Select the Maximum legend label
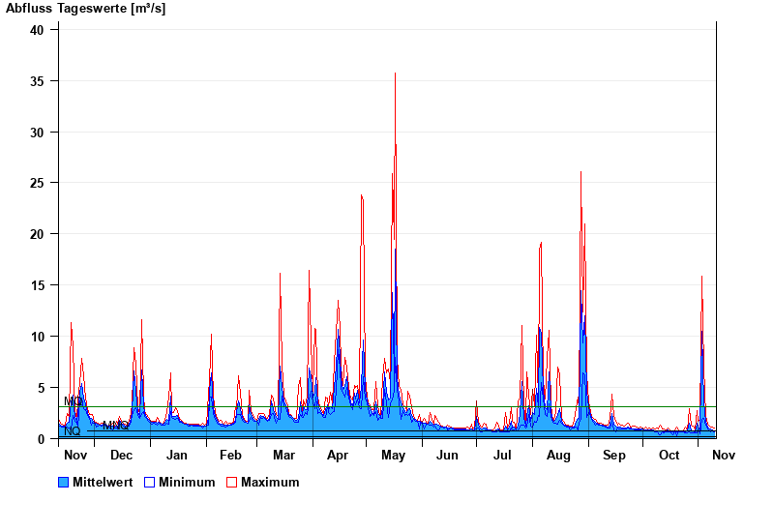 (270, 482)
